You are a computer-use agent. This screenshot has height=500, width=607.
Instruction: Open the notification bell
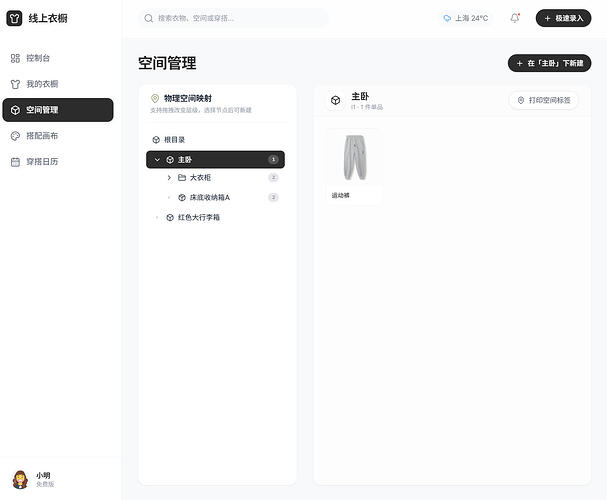point(514,18)
